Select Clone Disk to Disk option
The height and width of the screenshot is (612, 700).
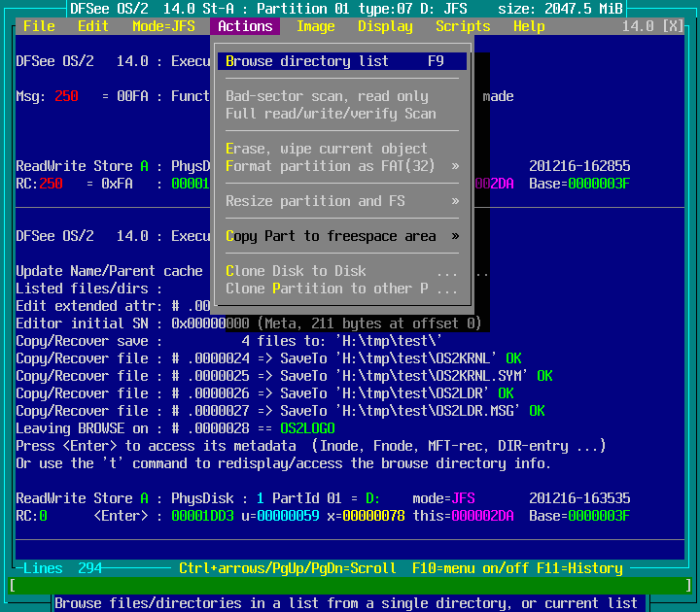click(x=296, y=271)
